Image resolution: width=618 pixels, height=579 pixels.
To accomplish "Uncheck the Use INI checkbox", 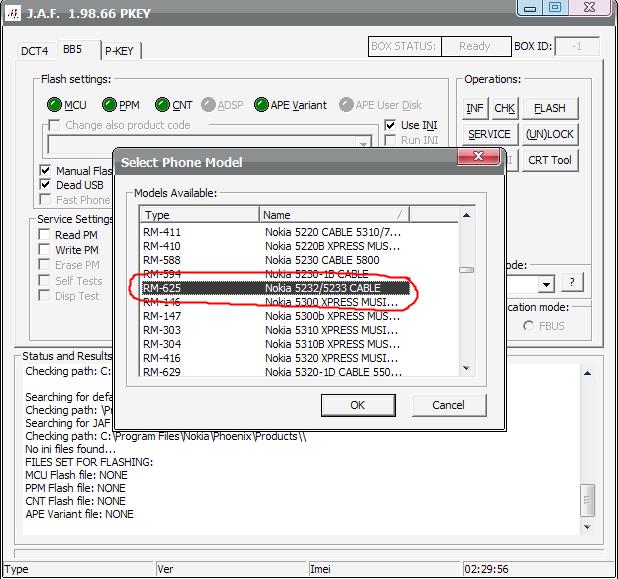I will click(390, 125).
